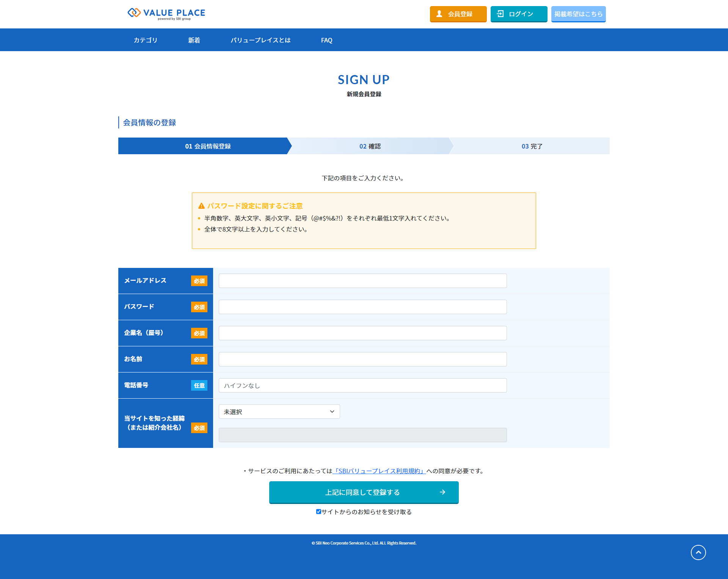Viewport: 728px width, 579px height.
Task: Click the person icon on 会員登録 button
Action: coord(439,14)
